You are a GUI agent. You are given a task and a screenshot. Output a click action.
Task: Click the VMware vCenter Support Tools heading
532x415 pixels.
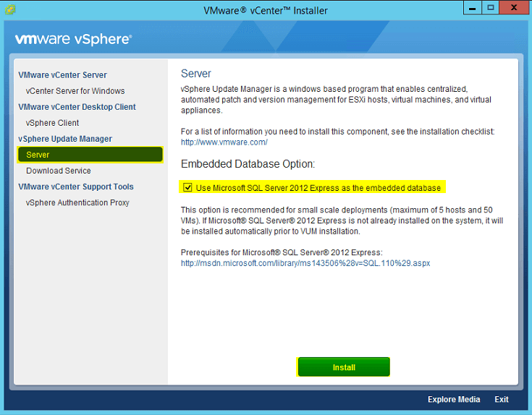(76, 187)
